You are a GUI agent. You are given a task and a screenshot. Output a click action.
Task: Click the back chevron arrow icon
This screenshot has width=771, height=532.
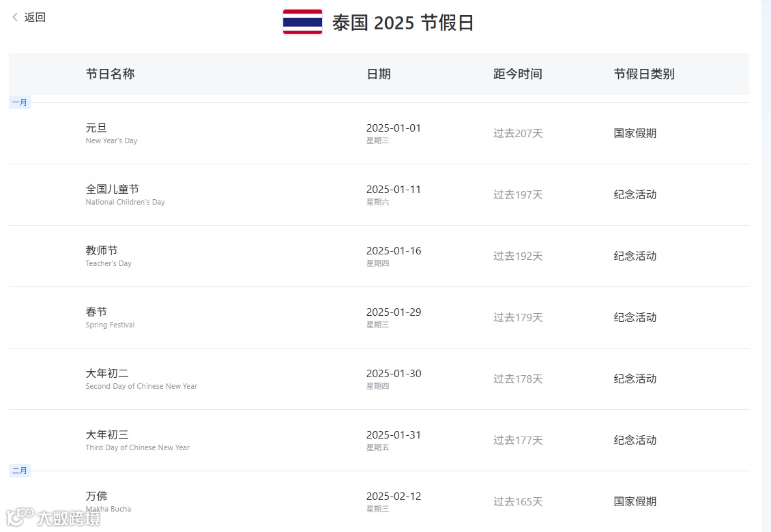[15, 17]
